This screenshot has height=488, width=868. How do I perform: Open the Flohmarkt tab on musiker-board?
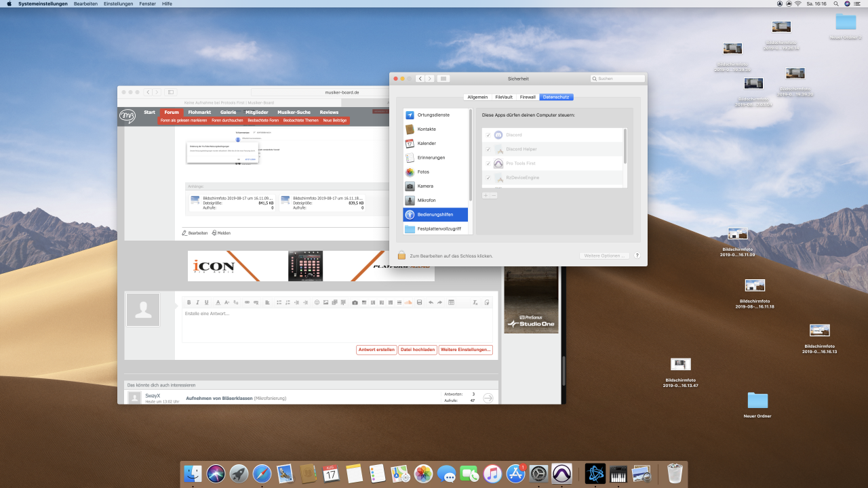[199, 112]
